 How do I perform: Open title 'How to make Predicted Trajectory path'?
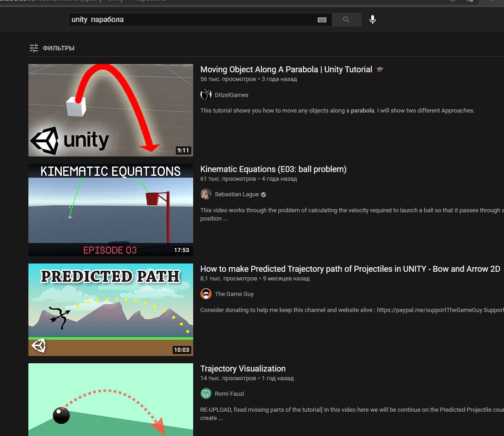coord(350,269)
